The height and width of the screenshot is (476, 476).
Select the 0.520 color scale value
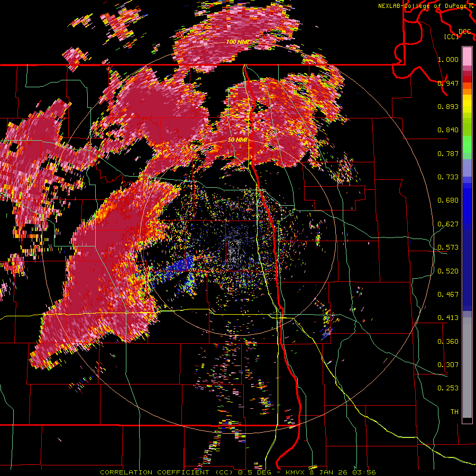coord(448,271)
